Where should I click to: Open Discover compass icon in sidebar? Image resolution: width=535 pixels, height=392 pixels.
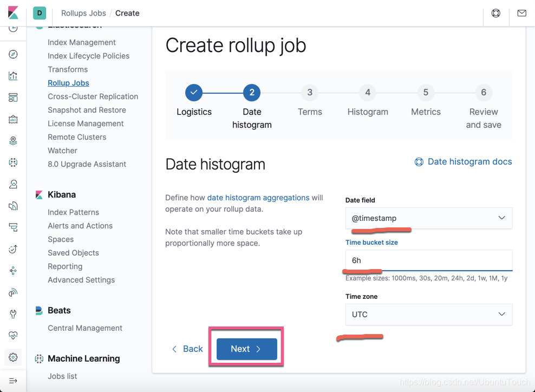(13, 54)
